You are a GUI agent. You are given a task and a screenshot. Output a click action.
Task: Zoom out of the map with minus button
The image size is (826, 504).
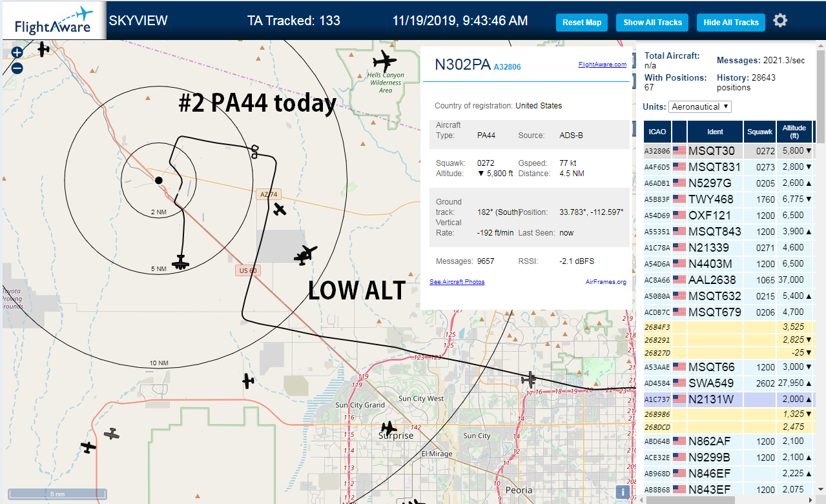[x=17, y=68]
